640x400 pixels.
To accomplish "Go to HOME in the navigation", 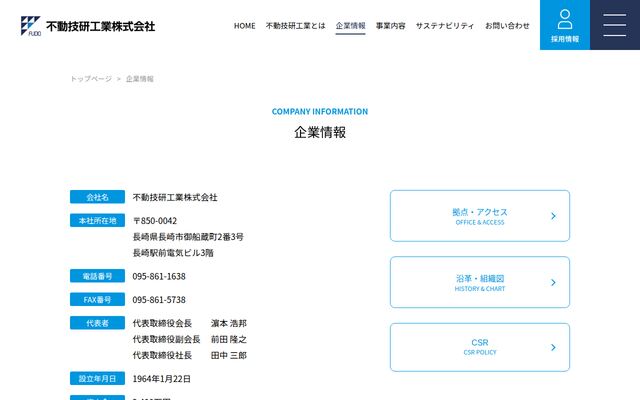I will [244, 26].
